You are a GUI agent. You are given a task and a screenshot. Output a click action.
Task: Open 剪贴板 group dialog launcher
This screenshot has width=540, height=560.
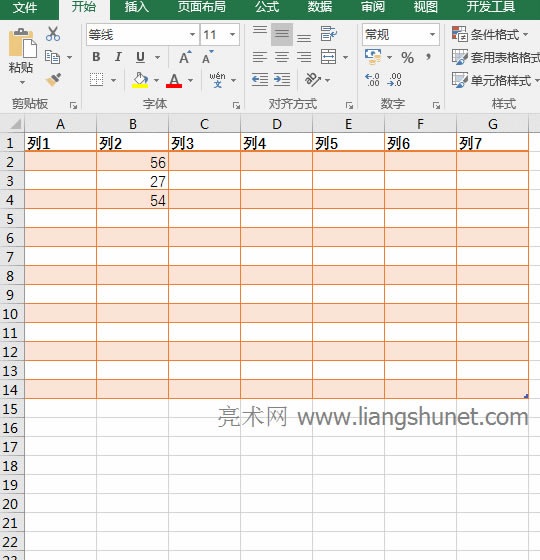coord(74,105)
